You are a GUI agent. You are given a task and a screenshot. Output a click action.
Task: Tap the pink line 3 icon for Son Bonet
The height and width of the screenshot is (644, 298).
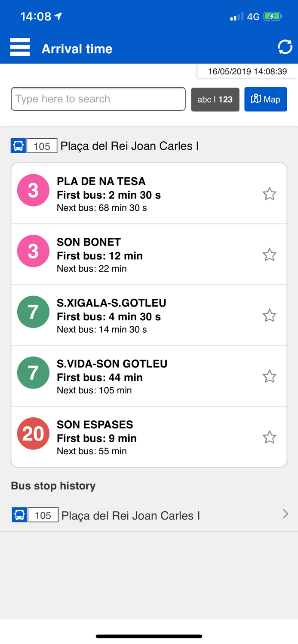(33, 251)
